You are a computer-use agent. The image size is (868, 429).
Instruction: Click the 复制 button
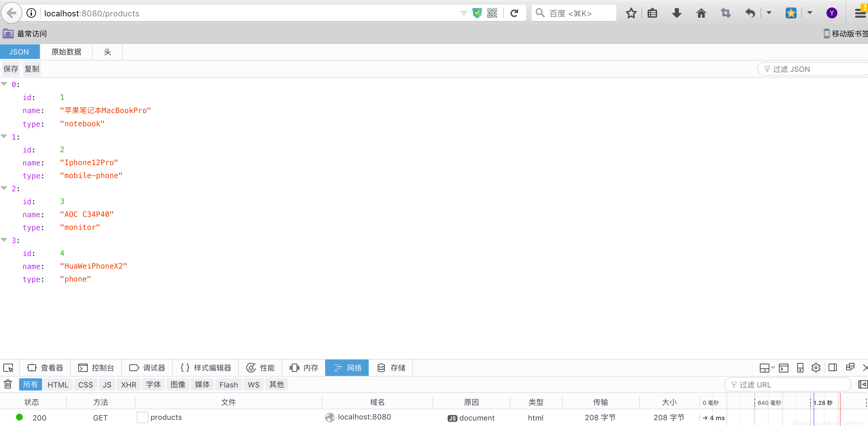32,69
